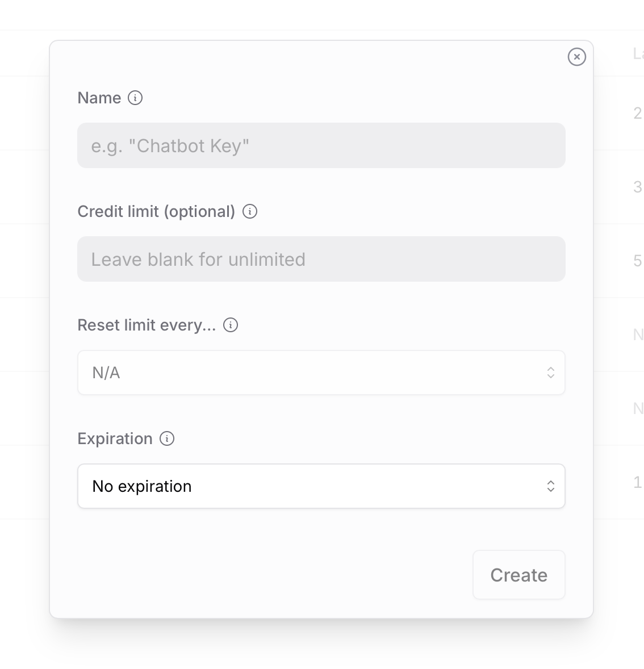Screen dimensions: 644x669
Task: Open the Reset limit every dropdown
Action: pos(321,373)
